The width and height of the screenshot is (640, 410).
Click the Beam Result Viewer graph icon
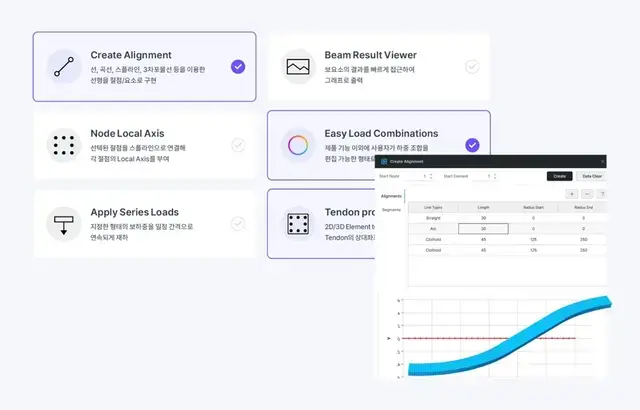pos(299,67)
